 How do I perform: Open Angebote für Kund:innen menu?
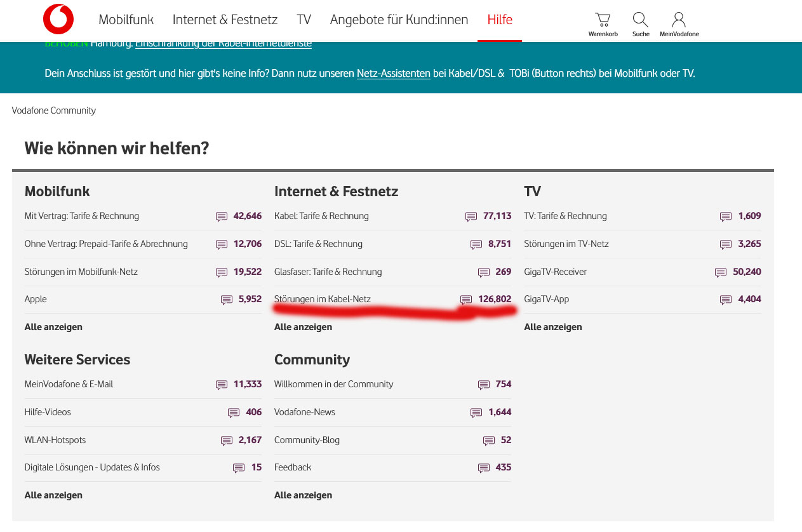[x=399, y=20]
